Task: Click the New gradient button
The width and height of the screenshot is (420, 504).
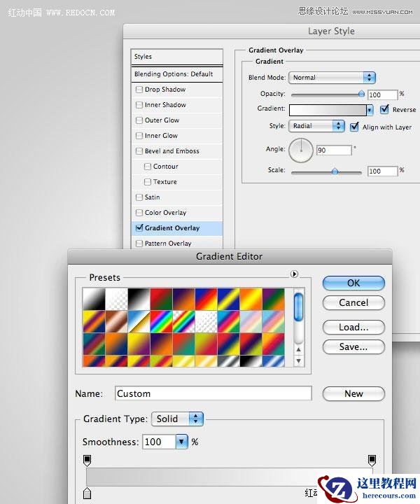Action: (353, 393)
